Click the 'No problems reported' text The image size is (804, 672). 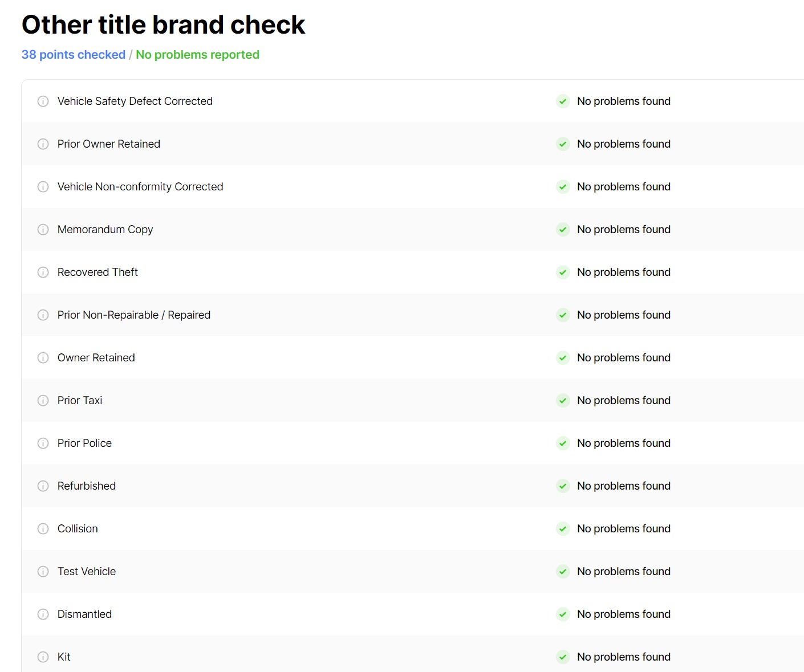coord(197,55)
